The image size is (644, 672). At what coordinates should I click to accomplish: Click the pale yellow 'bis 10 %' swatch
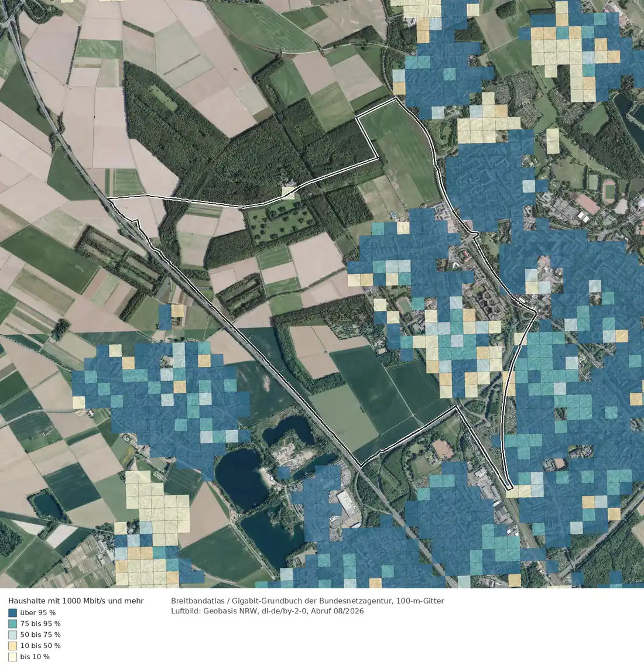[x=12, y=657]
